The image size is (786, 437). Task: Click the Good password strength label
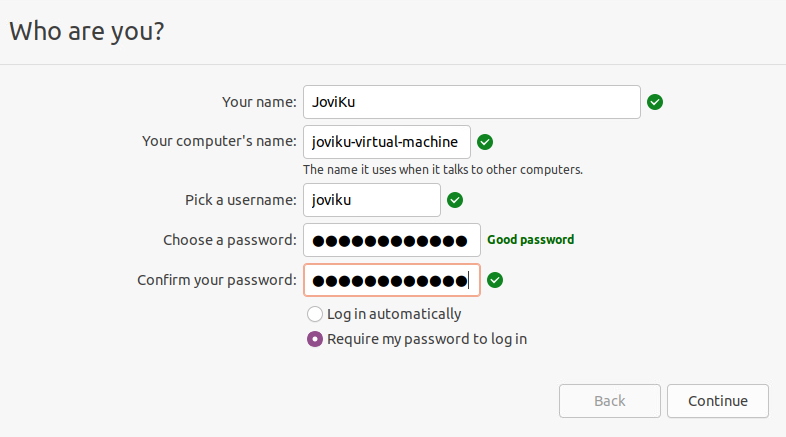click(x=530, y=240)
